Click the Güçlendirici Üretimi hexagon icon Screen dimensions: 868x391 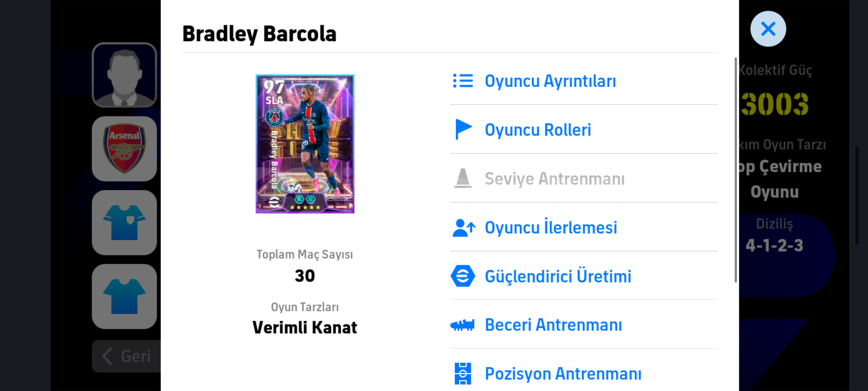(x=463, y=276)
